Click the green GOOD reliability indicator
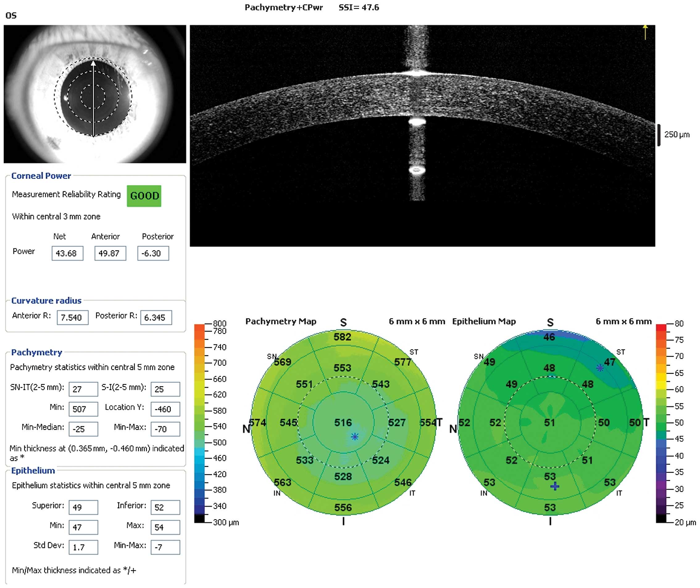This screenshot has height=588, width=700. coord(144,196)
